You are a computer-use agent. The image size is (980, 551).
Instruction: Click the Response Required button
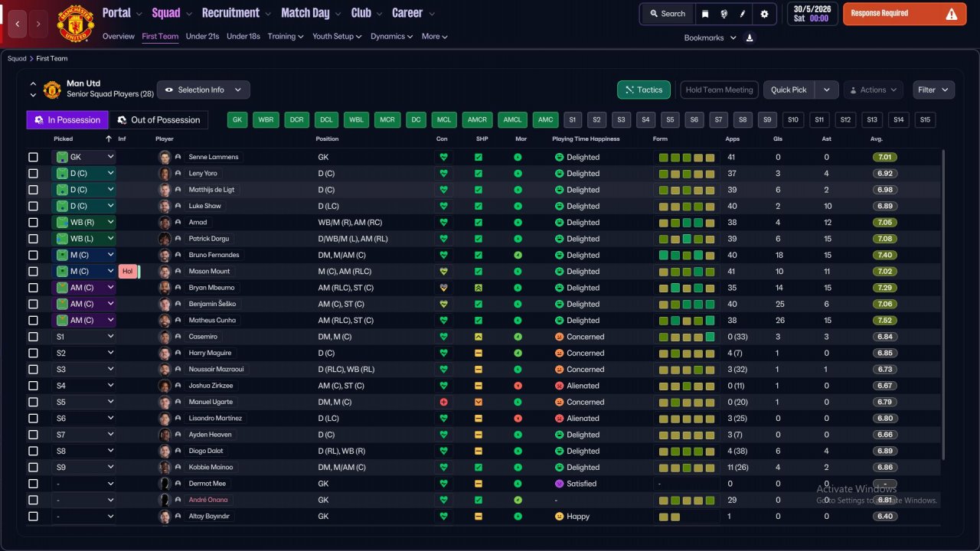(905, 14)
